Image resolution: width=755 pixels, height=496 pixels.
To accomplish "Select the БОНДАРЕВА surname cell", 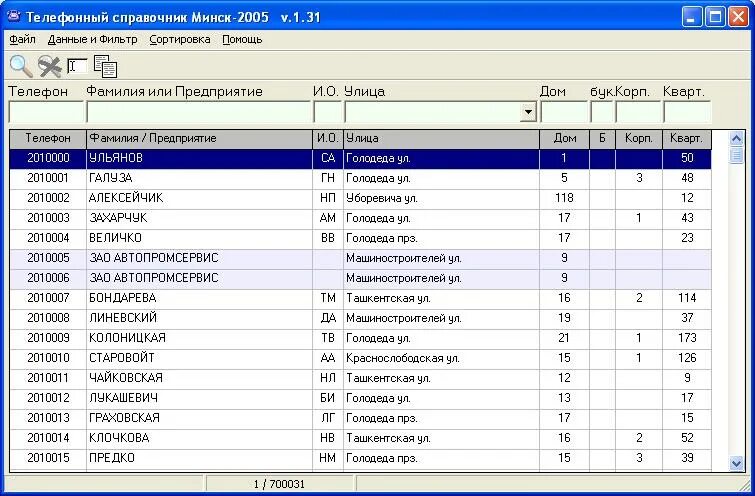I will point(199,299).
